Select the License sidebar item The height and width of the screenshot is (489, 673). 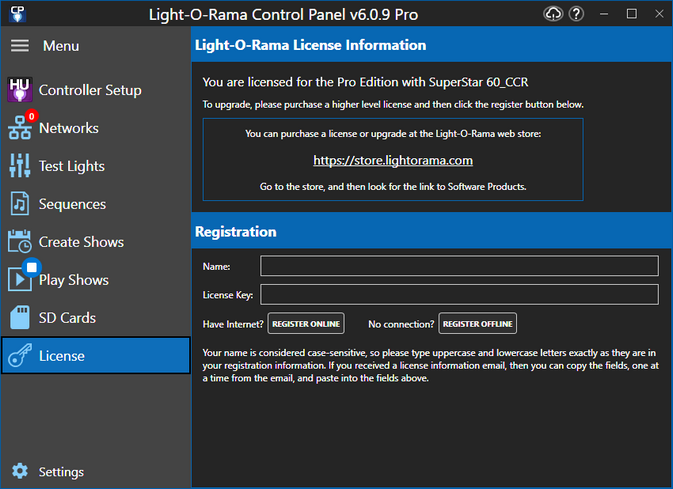[x=96, y=355]
